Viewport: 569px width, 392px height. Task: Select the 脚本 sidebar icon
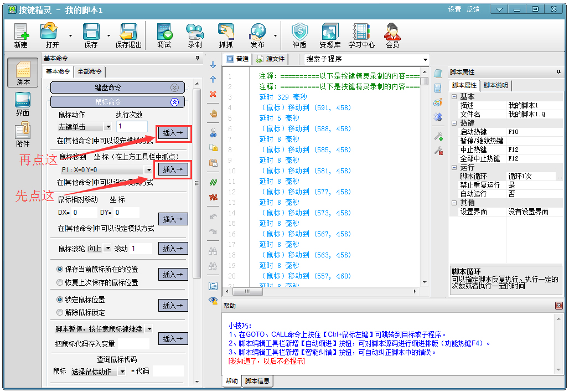click(x=23, y=73)
